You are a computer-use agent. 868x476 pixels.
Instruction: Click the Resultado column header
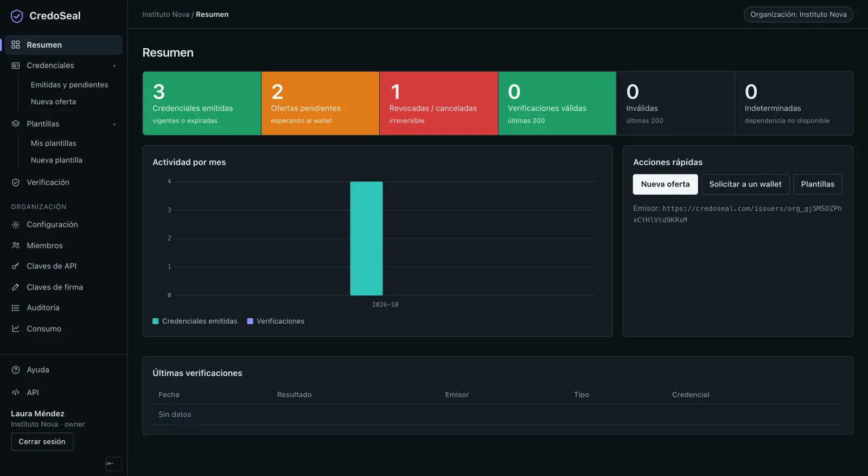[294, 395]
